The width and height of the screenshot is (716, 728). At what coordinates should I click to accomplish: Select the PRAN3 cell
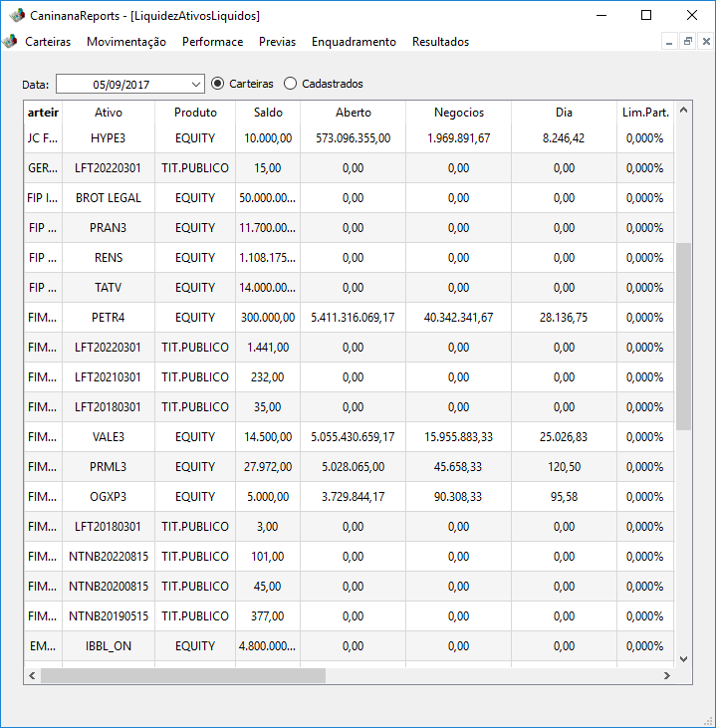coord(109,228)
